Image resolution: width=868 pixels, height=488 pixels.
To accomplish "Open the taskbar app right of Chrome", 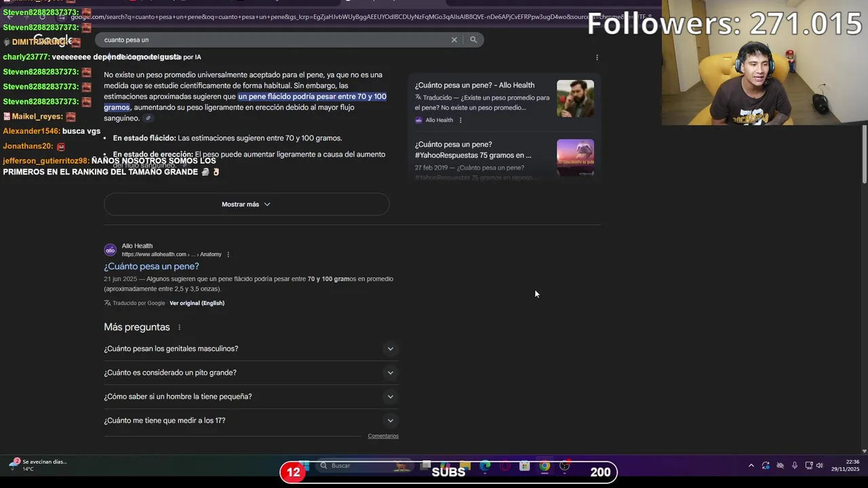I will [x=564, y=466].
